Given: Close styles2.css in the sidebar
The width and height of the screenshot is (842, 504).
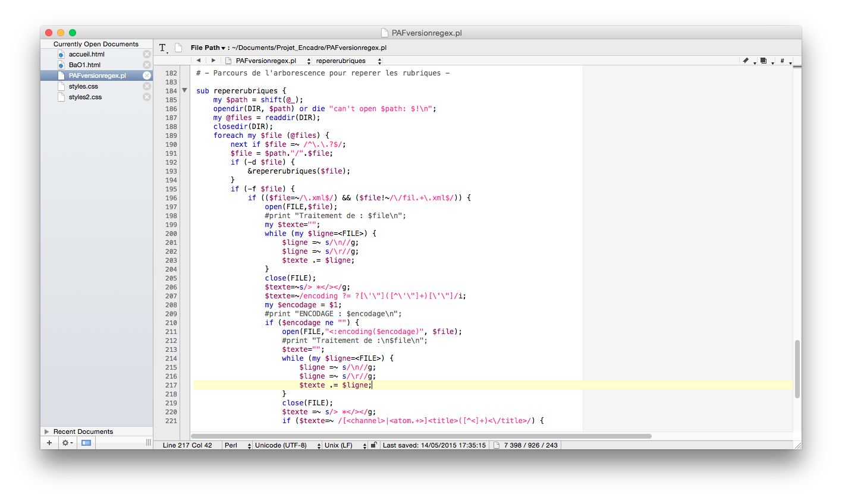Looking at the screenshot, I should 147,97.
